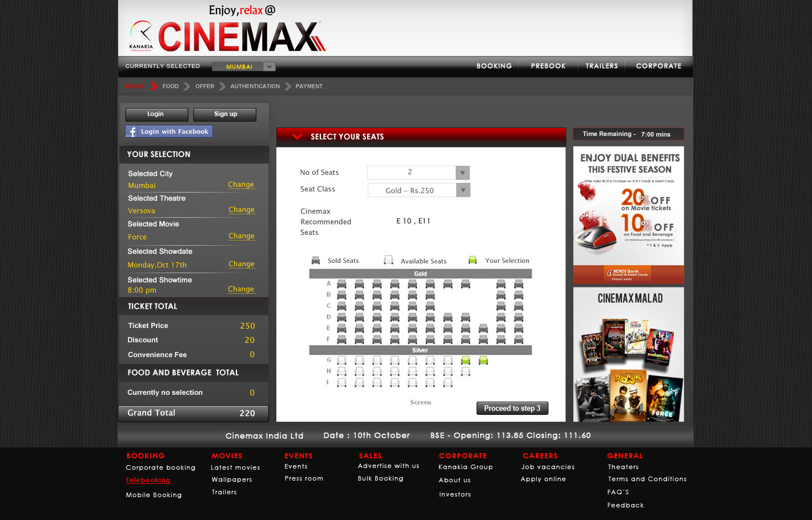Image resolution: width=812 pixels, height=520 pixels.
Task: Click the first sold seat in row A
Action: (x=341, y=283)
